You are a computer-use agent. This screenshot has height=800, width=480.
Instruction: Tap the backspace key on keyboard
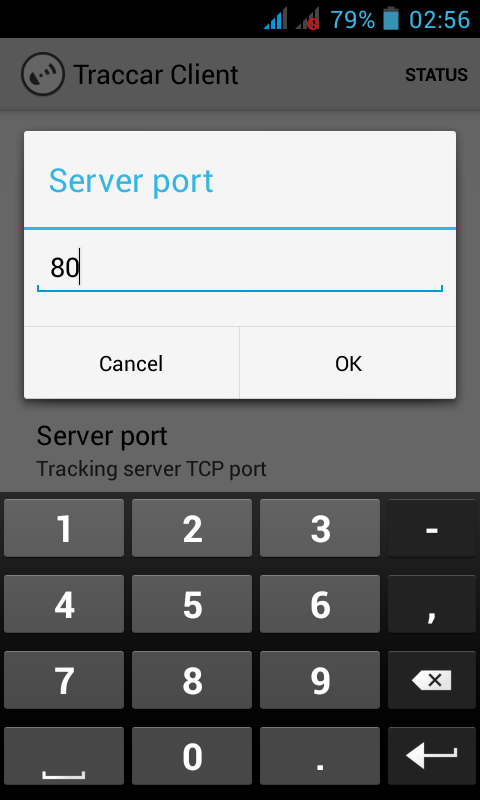pyautogui.click(x=432, y=680)
